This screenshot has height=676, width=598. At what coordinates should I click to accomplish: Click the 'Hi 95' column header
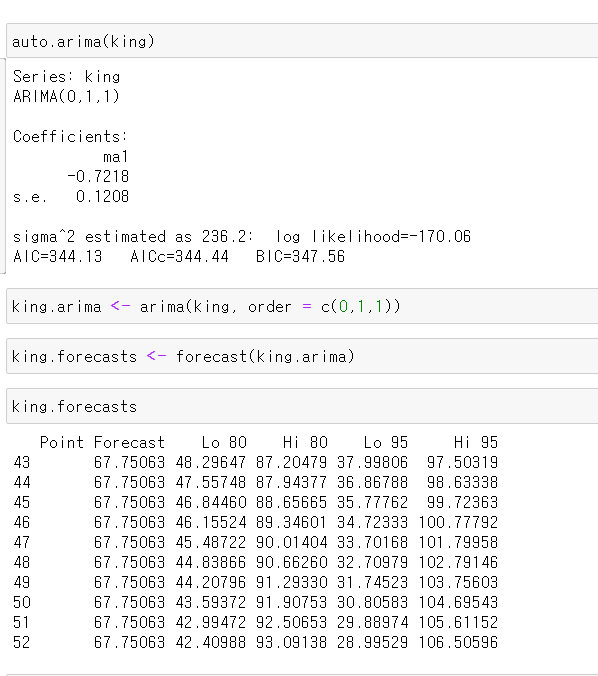pos(476,442)
